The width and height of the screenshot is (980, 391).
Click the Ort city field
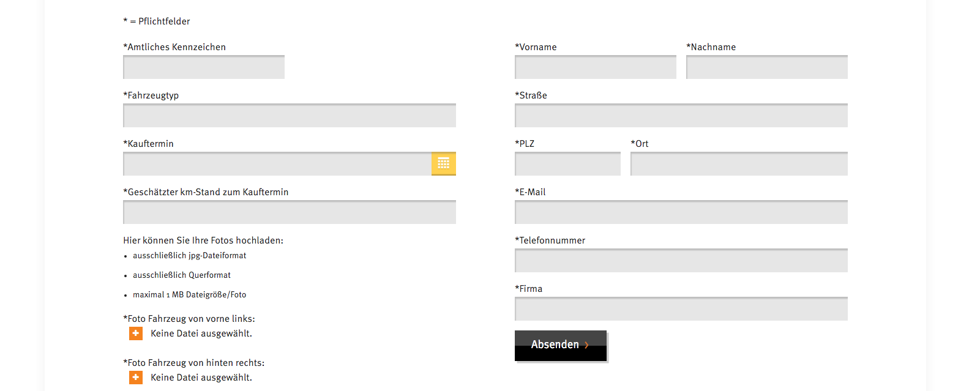pos(739,163)
